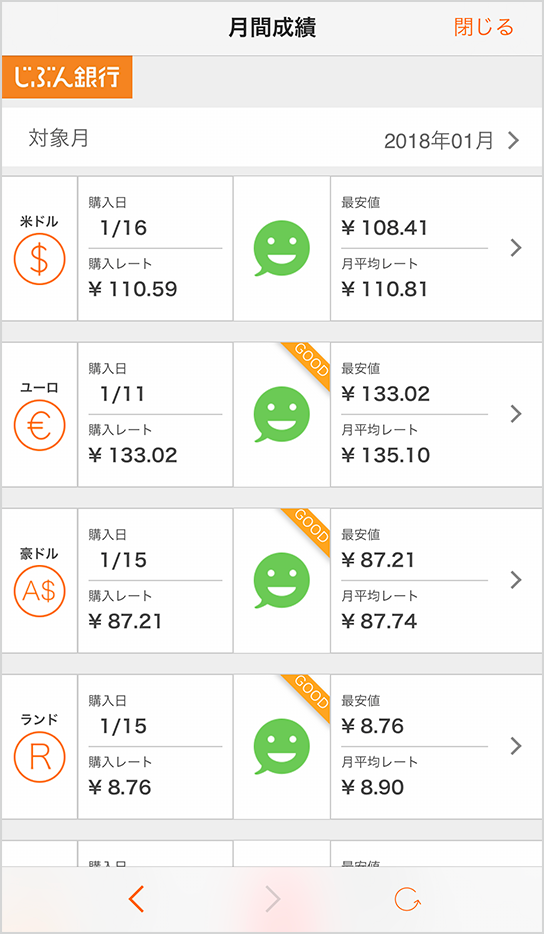Tap the US dollar purchase rate ¥110.59
This screenshot has height=934, width=544.
(133, 289)
